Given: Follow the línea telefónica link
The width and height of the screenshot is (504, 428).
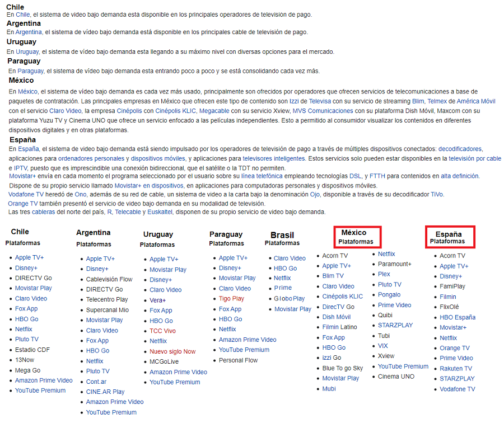Looking at the screenshot, I should 262,176.
